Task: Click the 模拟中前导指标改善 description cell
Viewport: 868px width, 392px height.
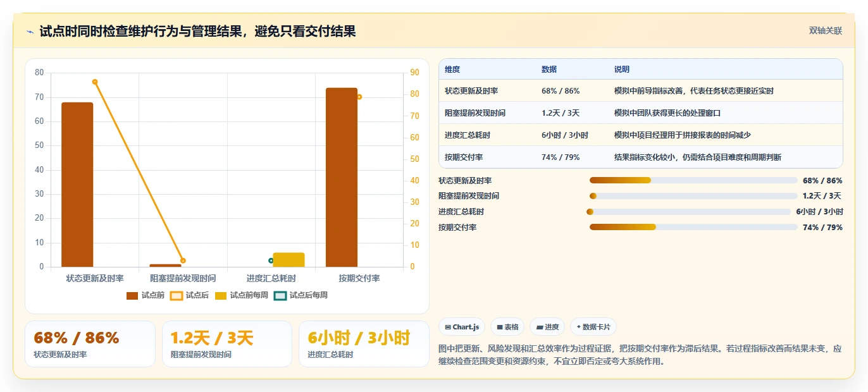Action: tap(694, 91)
